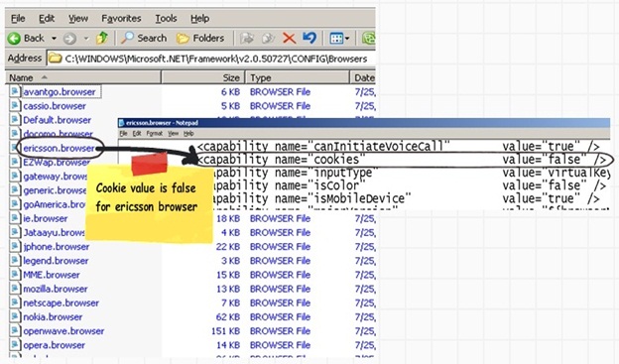Toggle the Folders pane button
Screen dimensions: 619x364
point(200,38)
